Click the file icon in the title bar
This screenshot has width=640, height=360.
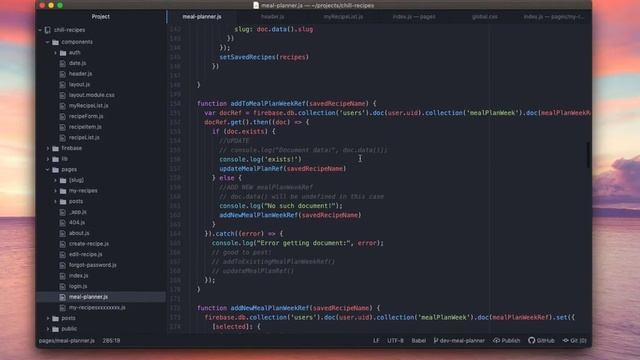tap(256, 5)
